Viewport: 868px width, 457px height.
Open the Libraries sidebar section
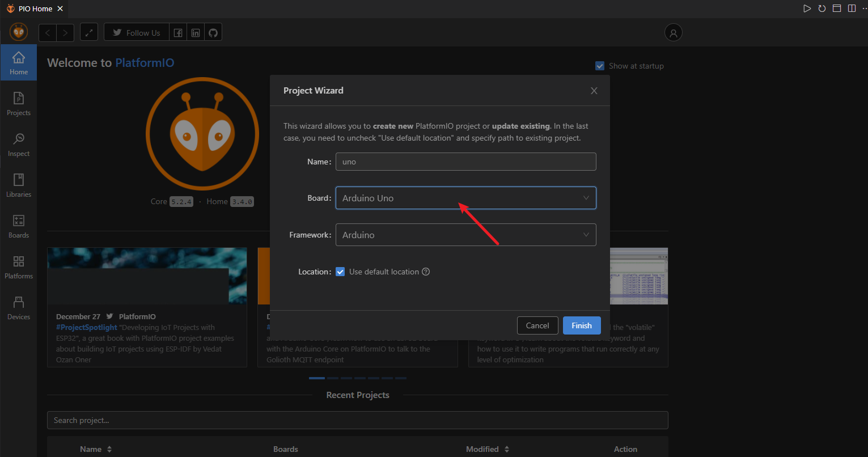[19, 185]
